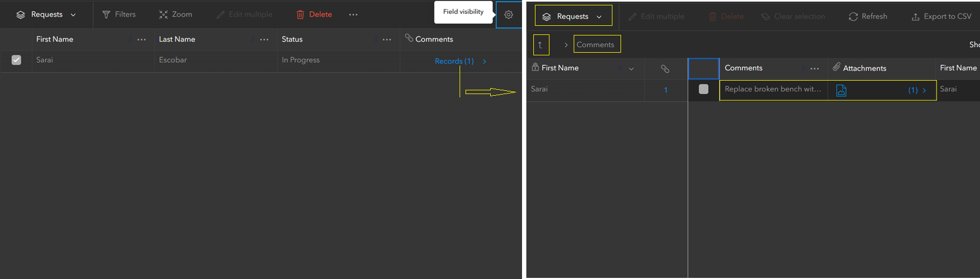Click the header select-all cell left of Comments

click(x=703, y=69)
